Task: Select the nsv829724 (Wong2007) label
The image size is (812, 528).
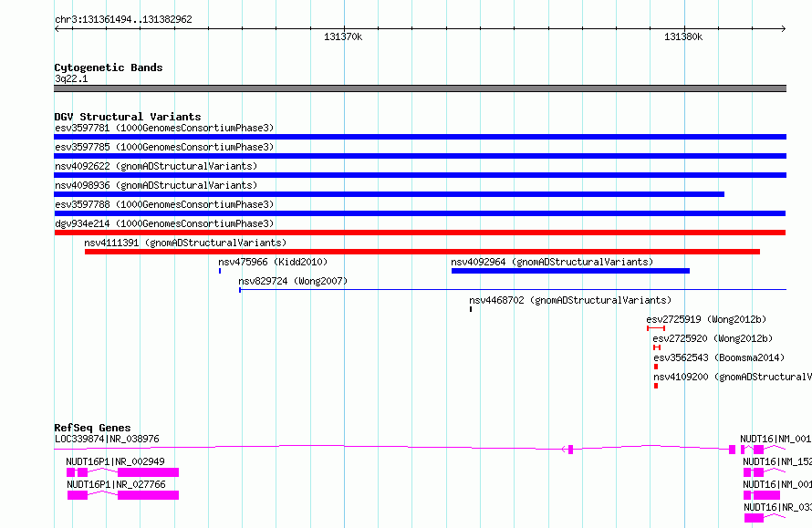Action: point(293,281)
